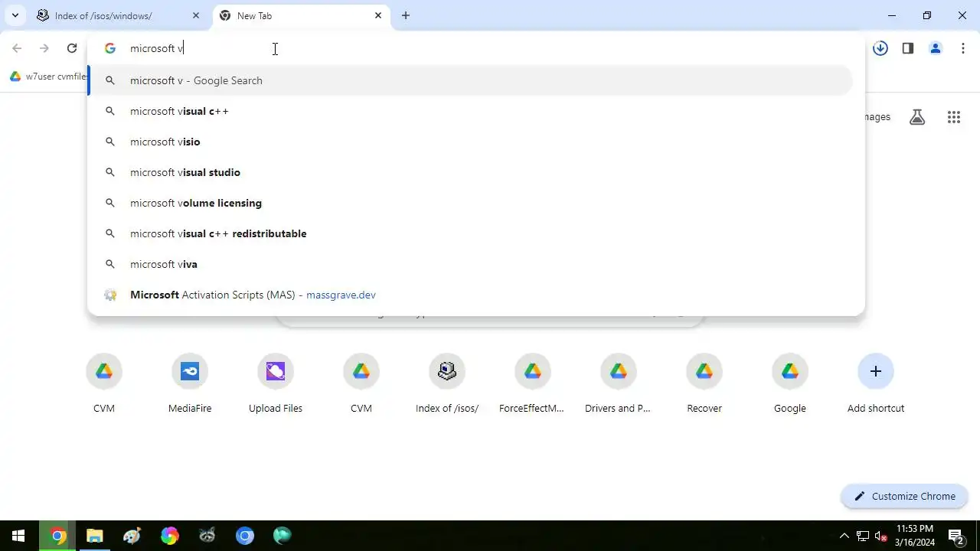980x551 pixels.
Task: Open the green globe taskbar app
Action: [283, 536]
